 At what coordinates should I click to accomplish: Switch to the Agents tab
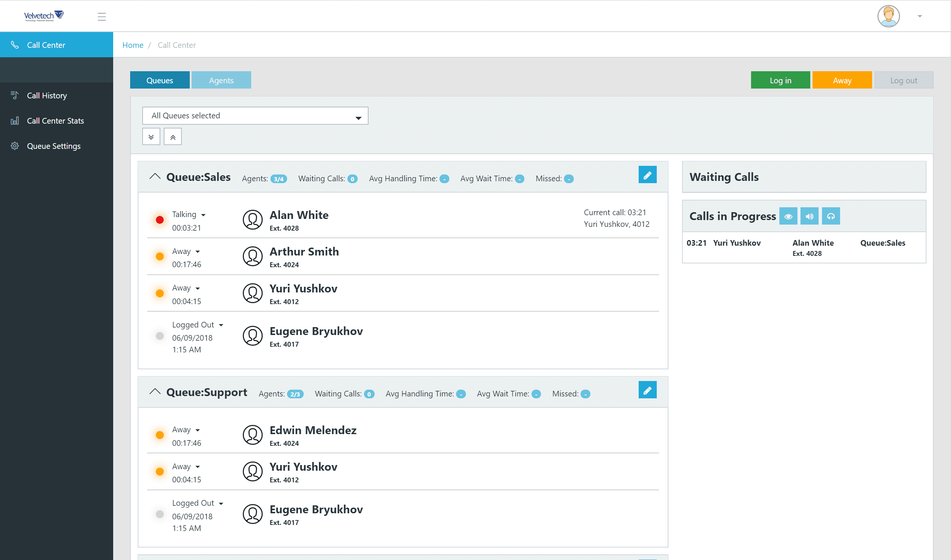pos(221,80)
